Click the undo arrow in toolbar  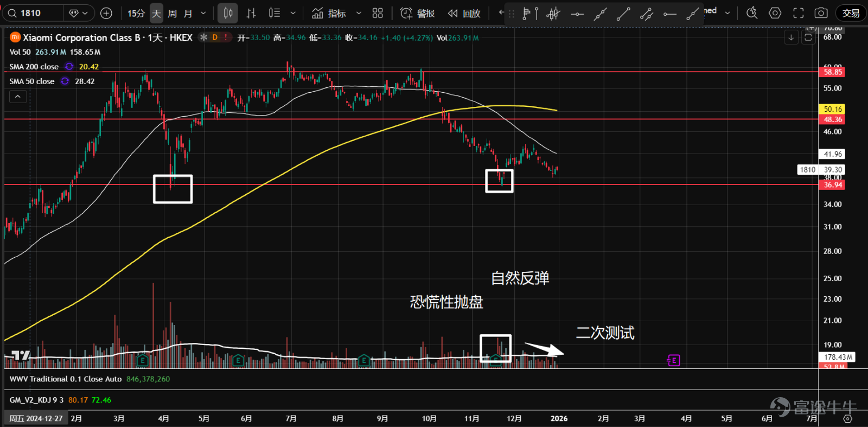click(x=501, y=12)
